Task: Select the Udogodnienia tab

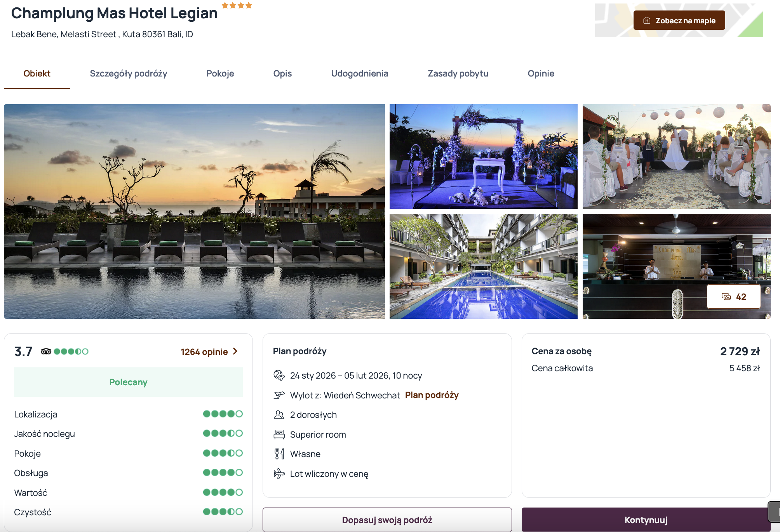Action: (360, 73)
